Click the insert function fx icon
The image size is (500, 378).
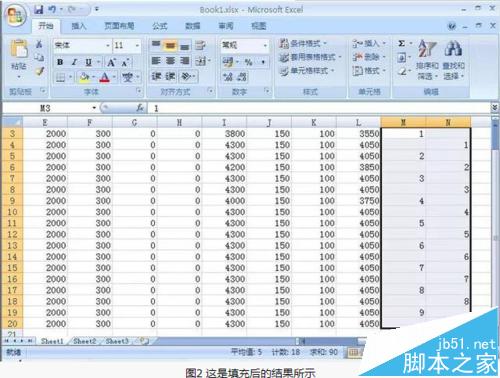click(x=140, y=108)
